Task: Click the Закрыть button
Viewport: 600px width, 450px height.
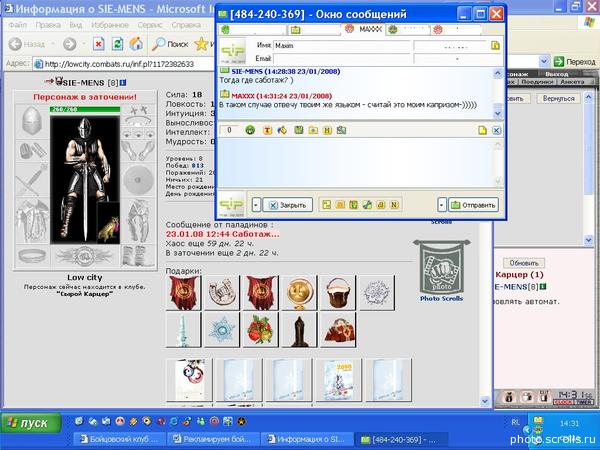Action: (x=287, y=205)
